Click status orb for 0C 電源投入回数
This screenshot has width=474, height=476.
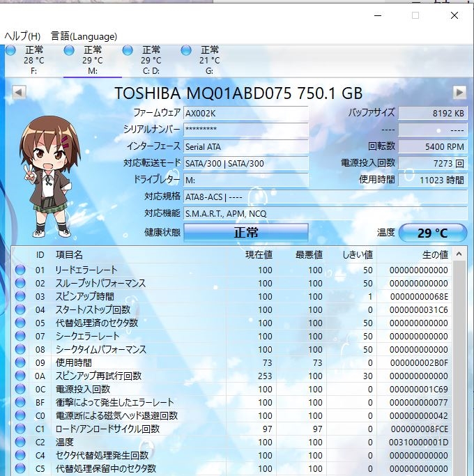tap(20, 389)
